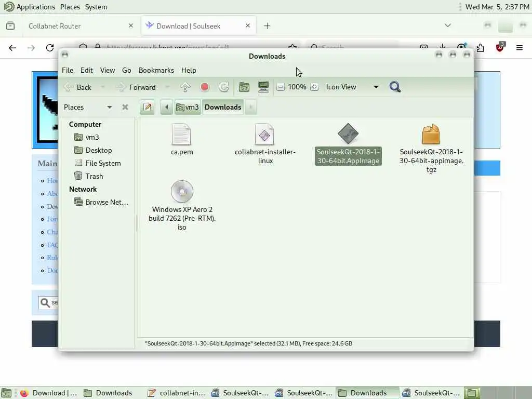Show desktop from the bottom panel icon
The width and height of the screenshot is (532, 399).
click(6, 393)
